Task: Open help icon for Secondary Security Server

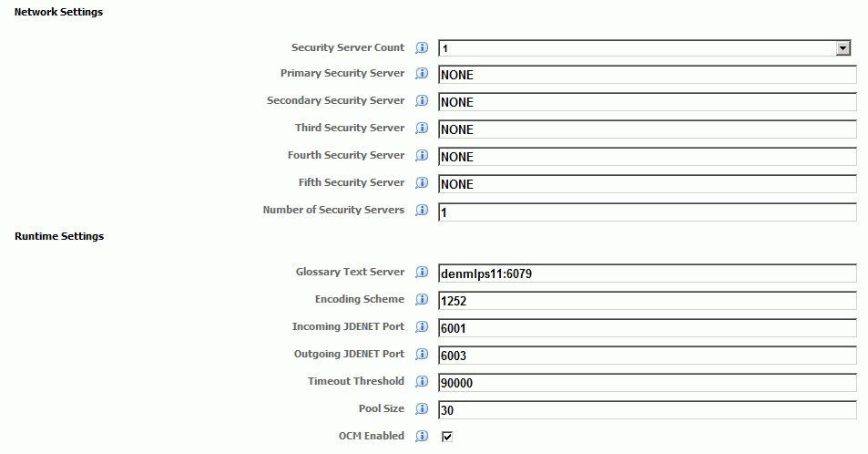Action: 422,101
